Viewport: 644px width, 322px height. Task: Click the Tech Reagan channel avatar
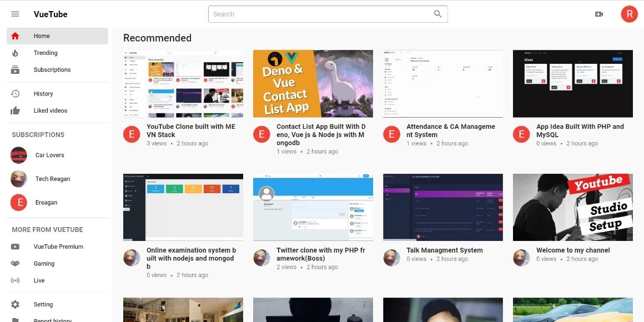pos(18,179)
